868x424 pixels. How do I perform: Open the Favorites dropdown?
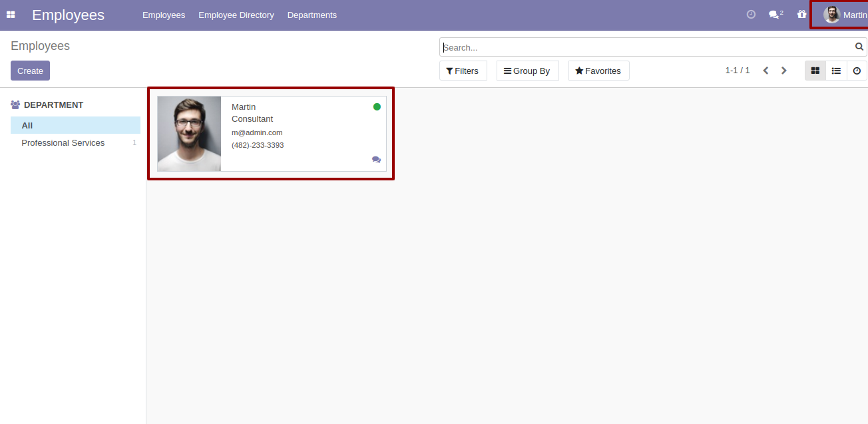(x=598, y=71)
